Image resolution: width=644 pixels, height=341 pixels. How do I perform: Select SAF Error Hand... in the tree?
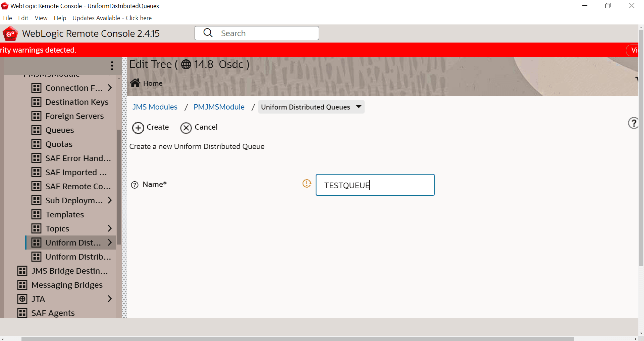78,158
